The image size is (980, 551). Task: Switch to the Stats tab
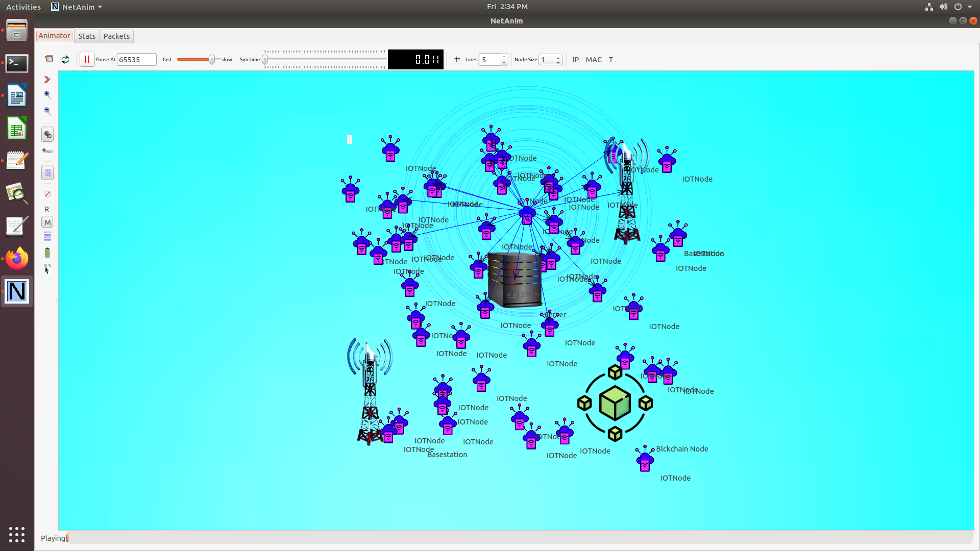tap(87, 36)
